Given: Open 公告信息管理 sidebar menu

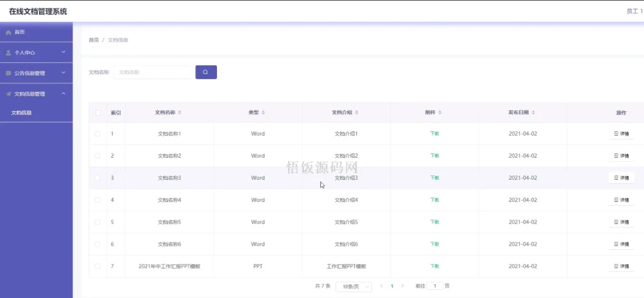Looking at the screenshot, I should [x=36, y=73].
